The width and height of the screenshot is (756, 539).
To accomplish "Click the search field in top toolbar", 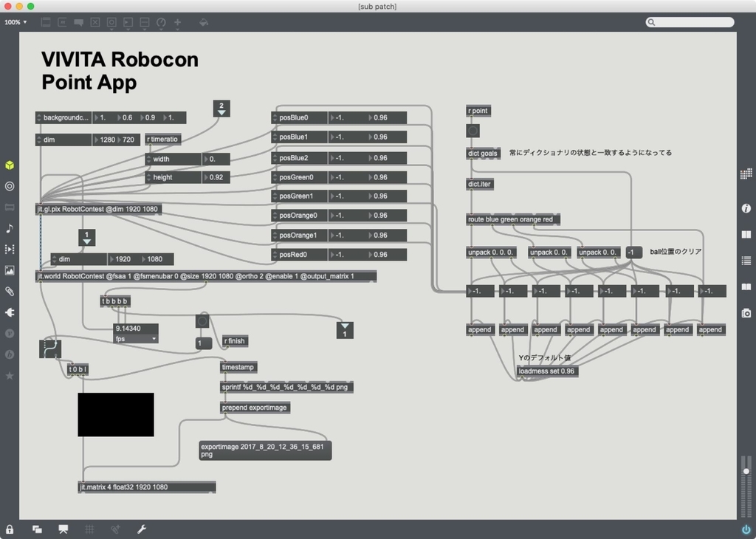I will 690,22.
